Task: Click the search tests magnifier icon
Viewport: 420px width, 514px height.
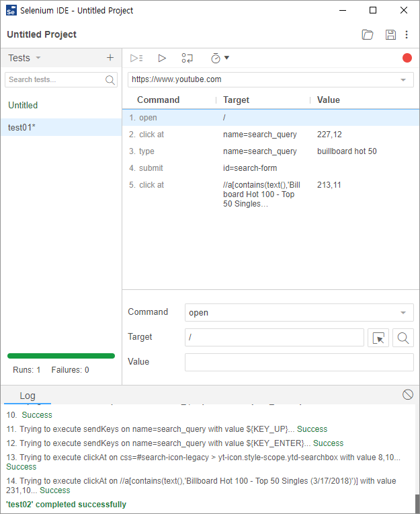Action: point(110,79)
